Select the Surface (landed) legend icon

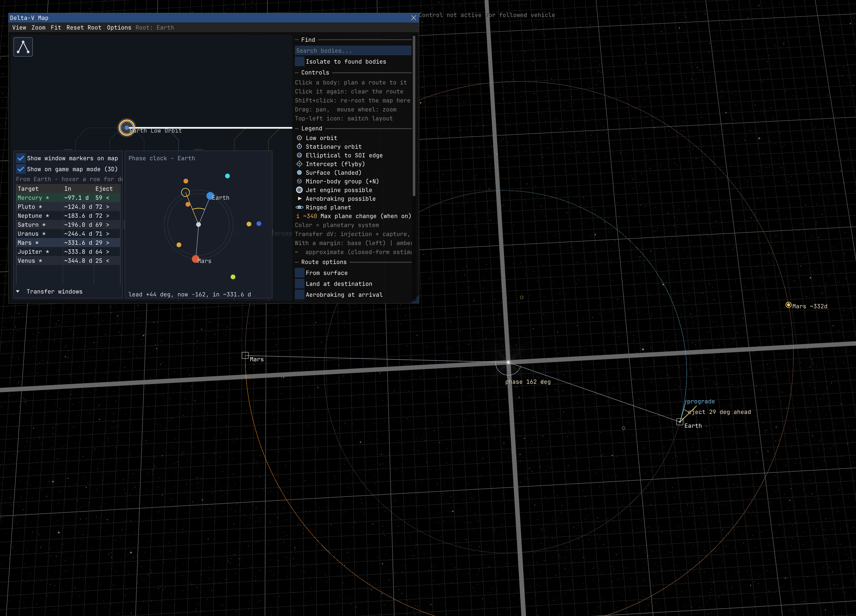299,172
